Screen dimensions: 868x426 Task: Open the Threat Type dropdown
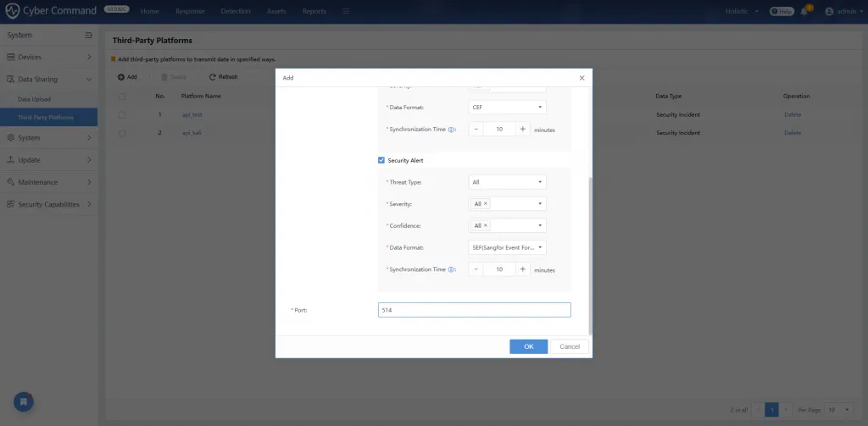click(x=507, y=182)
